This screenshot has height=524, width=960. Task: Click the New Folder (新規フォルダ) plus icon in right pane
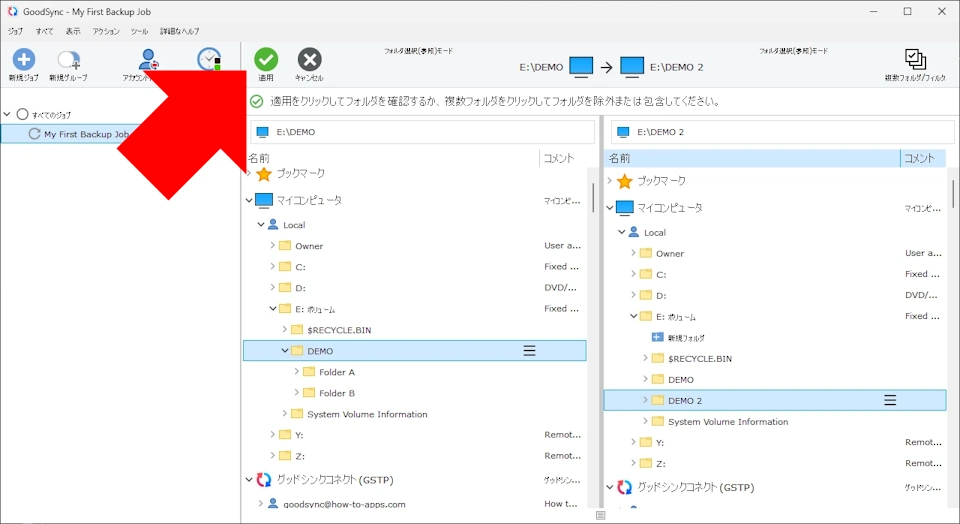coord(658,337)
